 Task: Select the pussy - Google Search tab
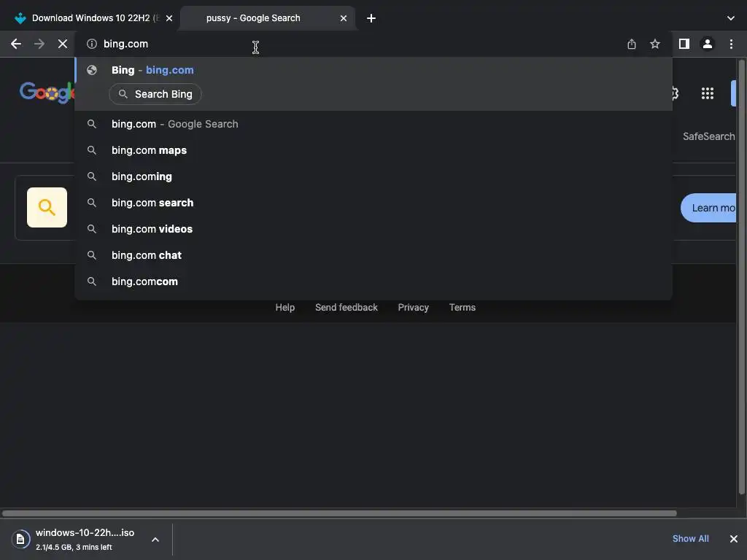point(267,18)
